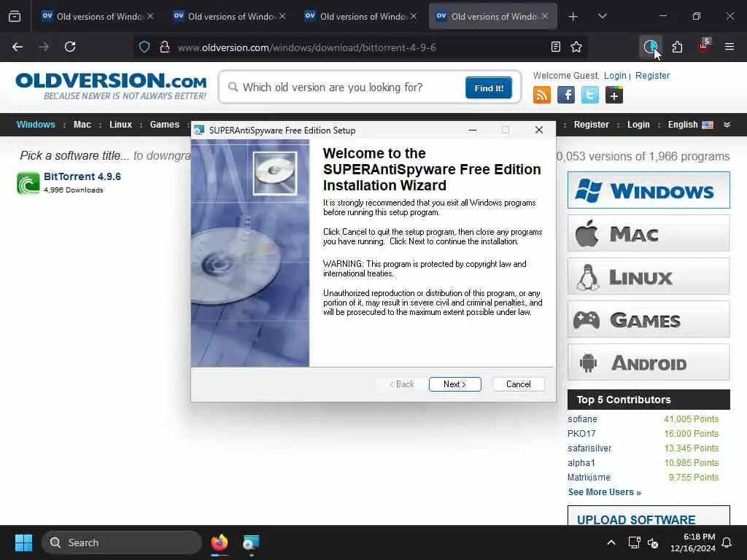Open contributor sofiane's profile link
Image resolution: width=747 pixels, height=560 pixels.
582,419
